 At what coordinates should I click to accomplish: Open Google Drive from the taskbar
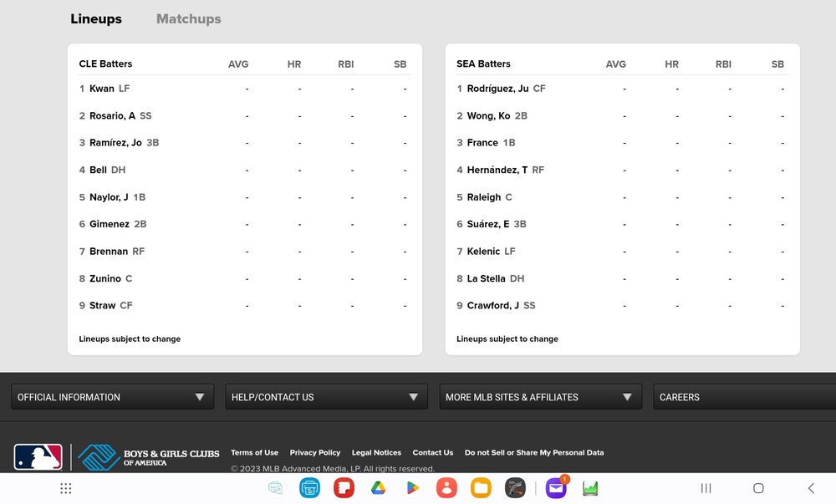tap(378, 488)
